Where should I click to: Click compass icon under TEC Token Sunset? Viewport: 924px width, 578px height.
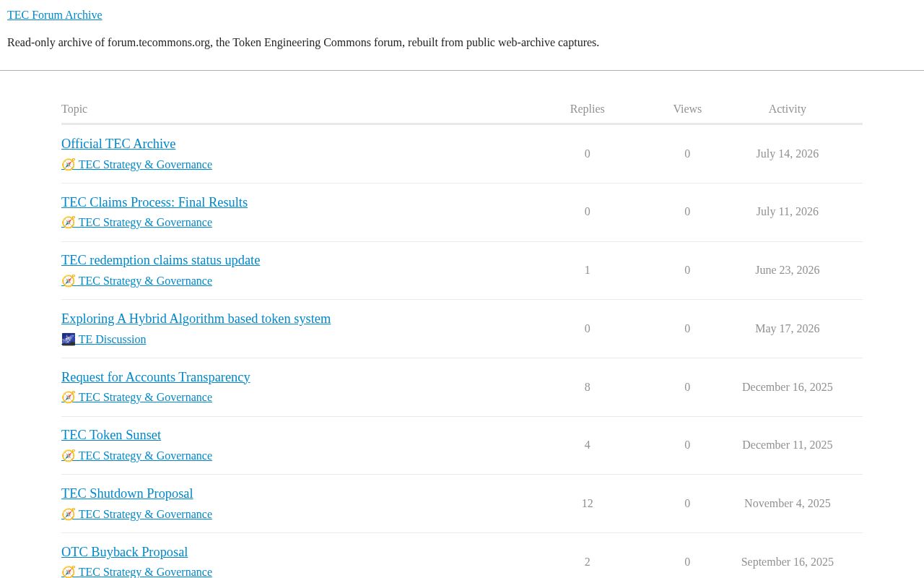click(69, 456)
